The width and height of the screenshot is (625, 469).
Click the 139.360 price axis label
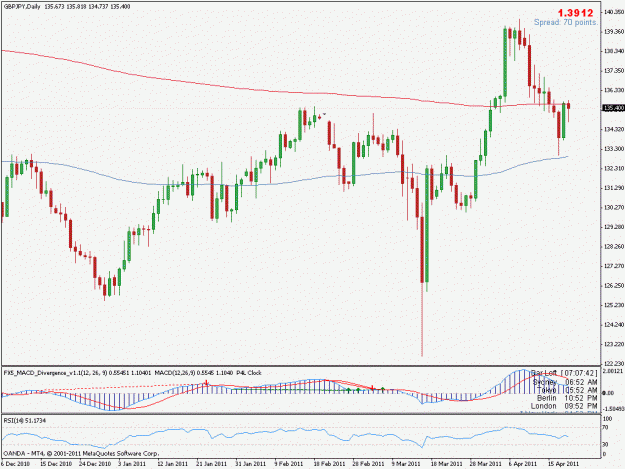[x=614, y=31]
